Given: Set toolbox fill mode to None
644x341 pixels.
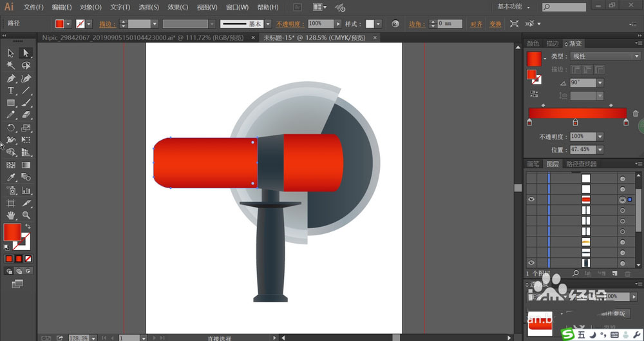Looking at the screenshot, I should tap(28, 258).
